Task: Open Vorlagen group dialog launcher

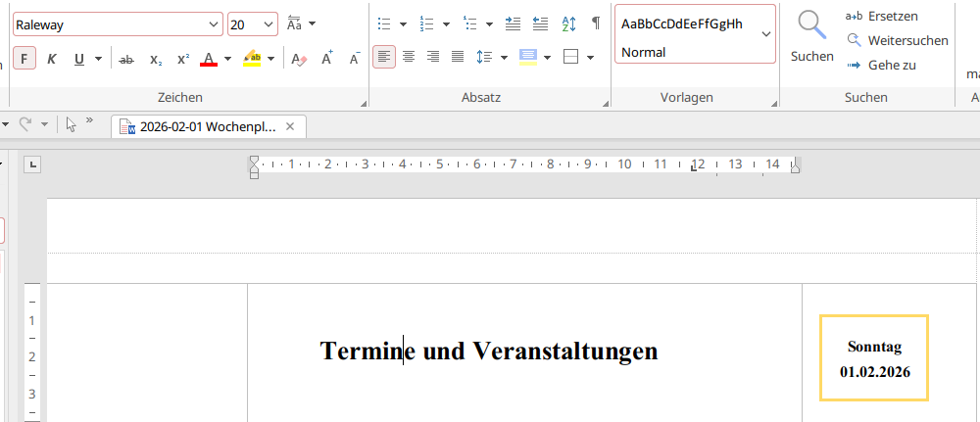Action: tap(775, 103)
